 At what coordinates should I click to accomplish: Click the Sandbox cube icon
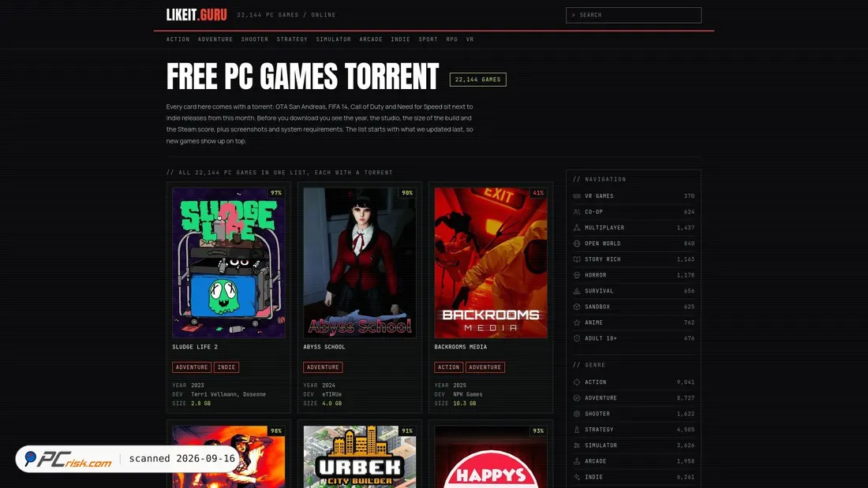[x=577, y=307]
